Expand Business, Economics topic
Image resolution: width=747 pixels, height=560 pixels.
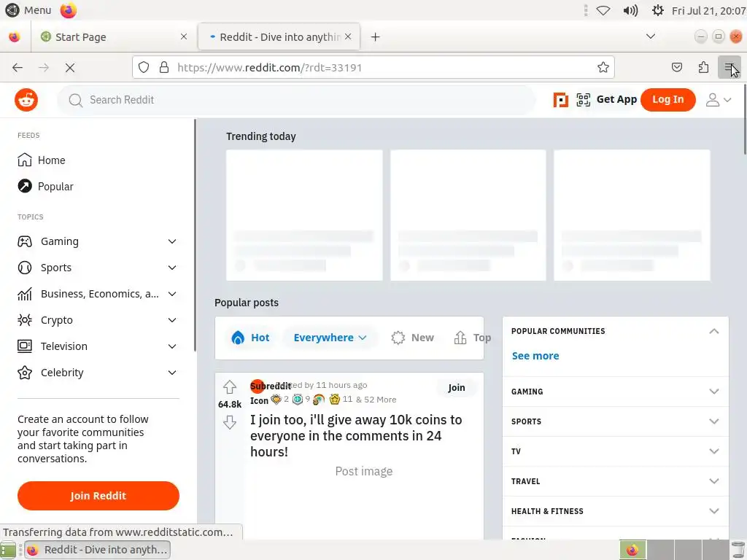point(172,294)
